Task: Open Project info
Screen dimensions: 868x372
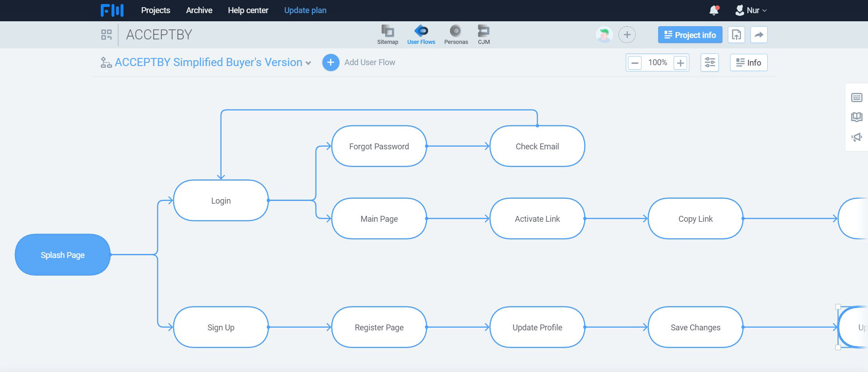Action: tap(690, 35)
